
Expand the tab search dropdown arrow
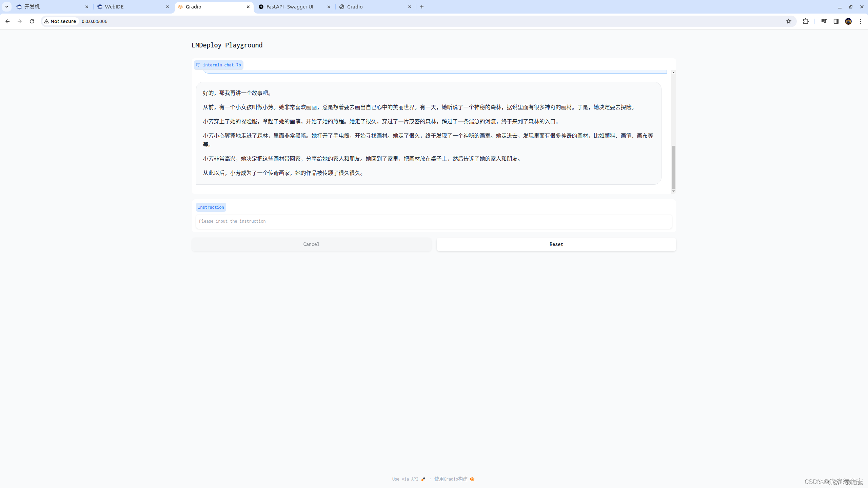click(x=7, y=7)
